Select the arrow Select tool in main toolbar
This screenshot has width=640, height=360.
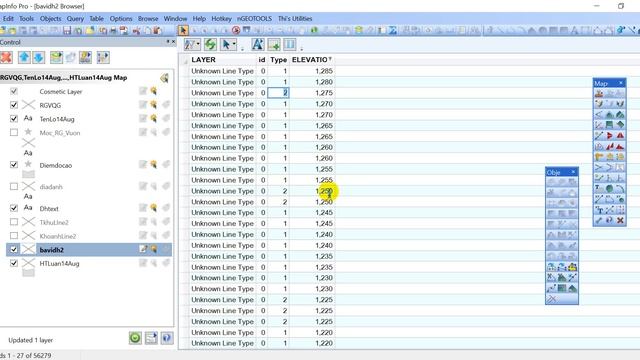tap(183, 30)
